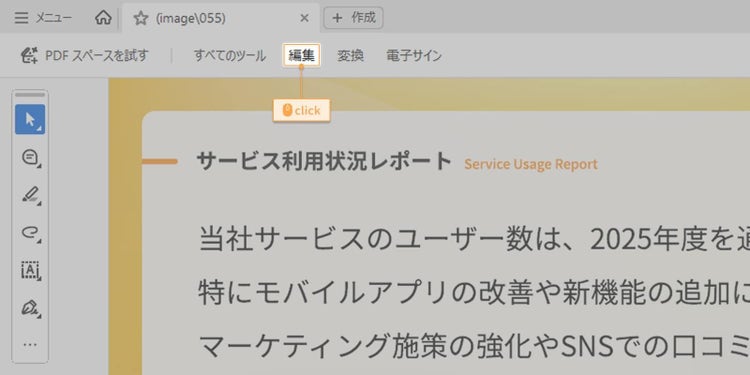750x375 pixels.
Task: Open the 変換 menu
Action: click(x=351, y=56)
